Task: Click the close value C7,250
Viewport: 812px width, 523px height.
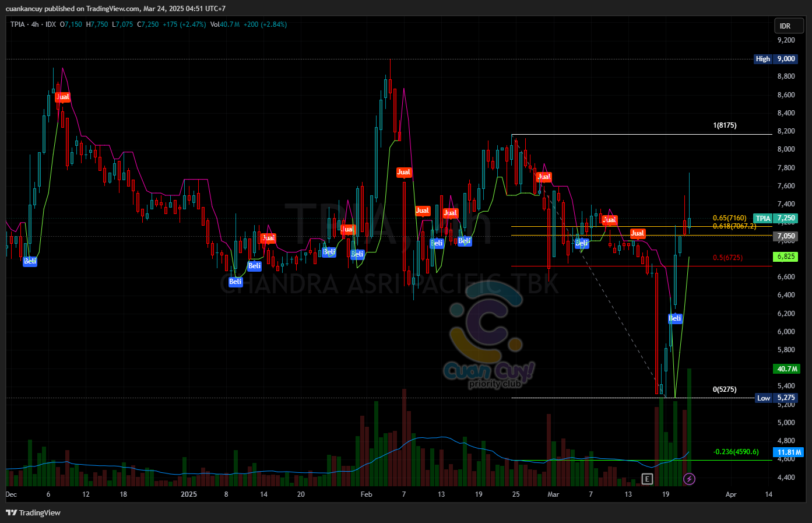Action: click(147, 24)
